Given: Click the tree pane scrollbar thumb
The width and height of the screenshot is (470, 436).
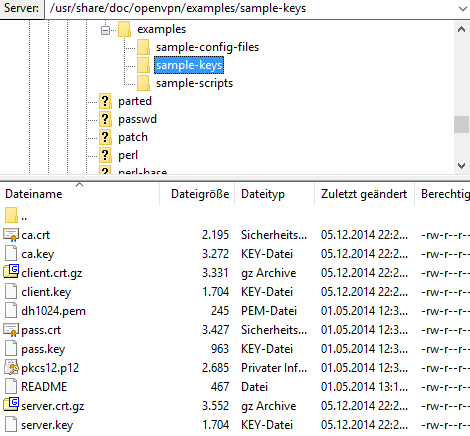Looking at the screenshot, I should pyautogui.click(x=461, y=124).
